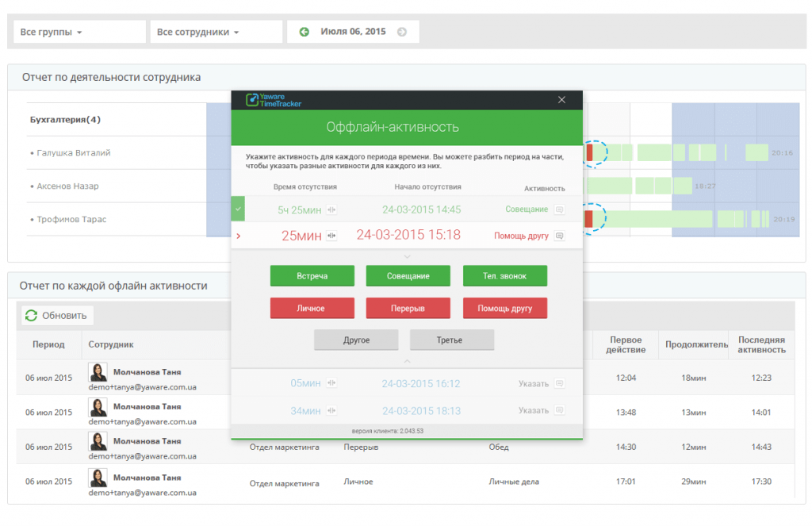Open comment icon next to Помощь другу activity

[x=559, y=236]
